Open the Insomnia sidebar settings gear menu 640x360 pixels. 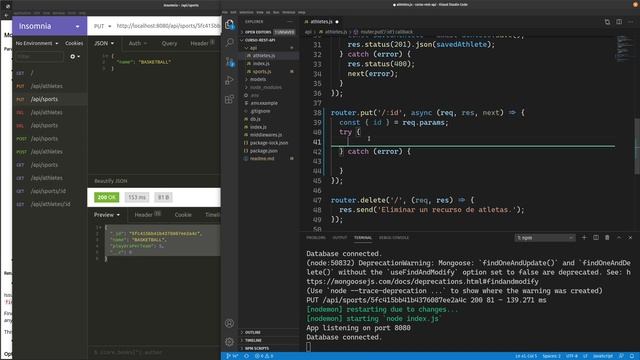(x=75, y=57)
